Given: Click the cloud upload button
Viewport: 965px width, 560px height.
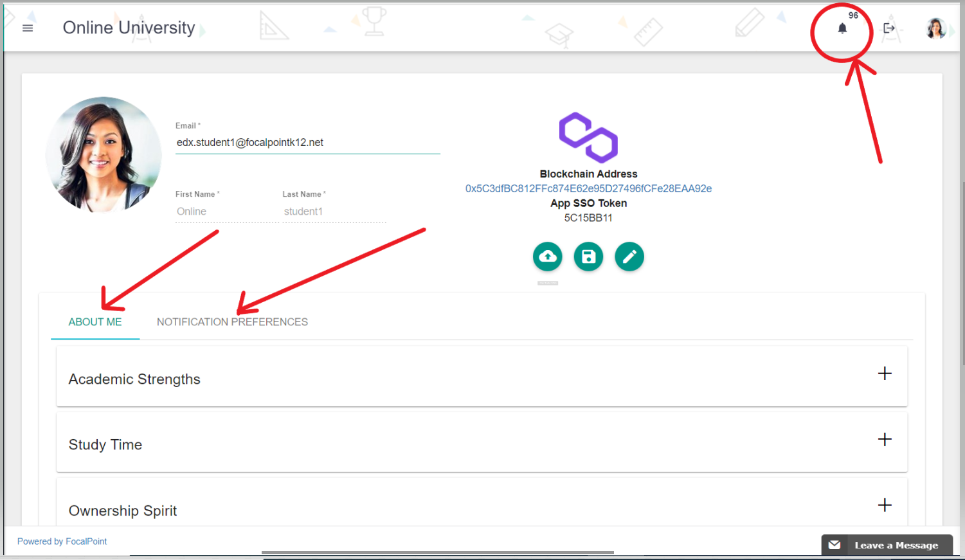Looking at the screenshot, I should click(548, 257).
